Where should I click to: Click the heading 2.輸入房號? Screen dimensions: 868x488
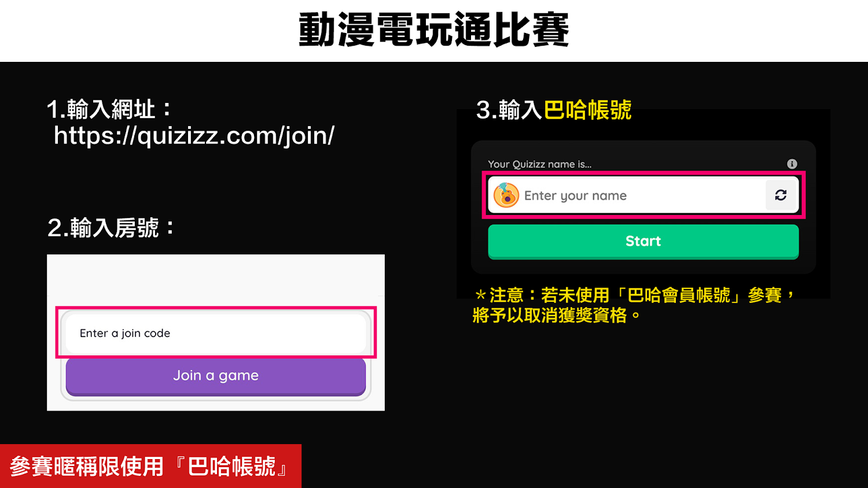coord(111,228)
